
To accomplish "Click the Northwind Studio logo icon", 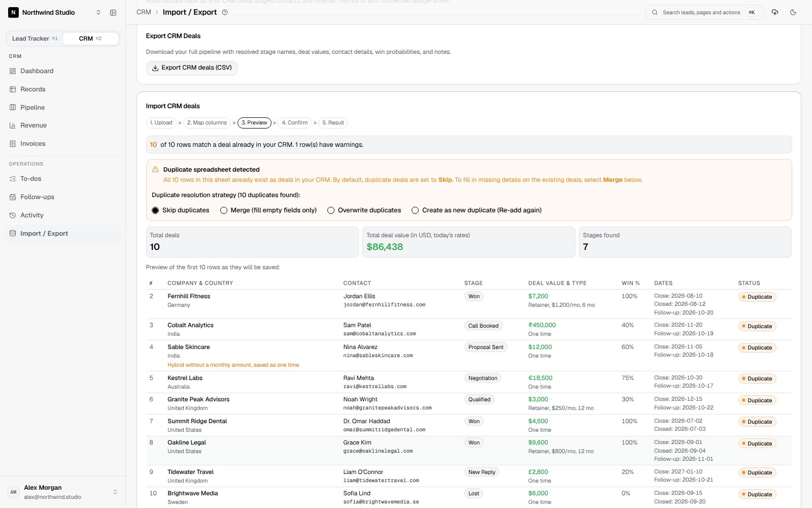I will point(13,12).
